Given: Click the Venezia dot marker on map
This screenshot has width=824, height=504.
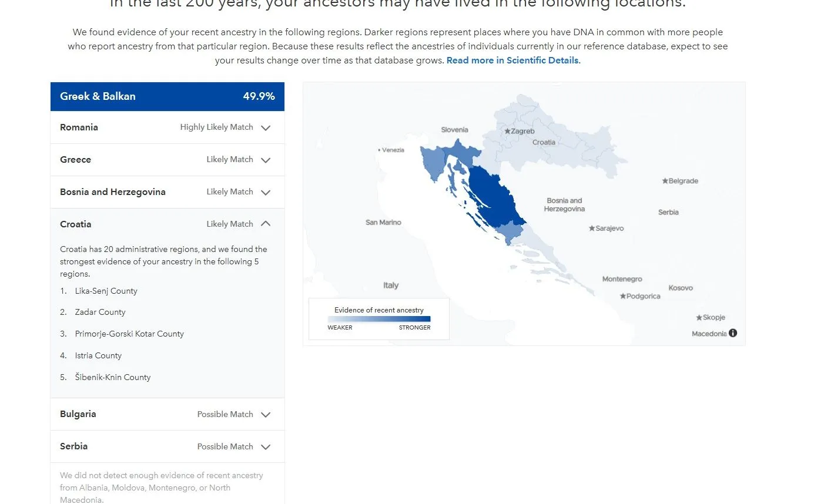Looking at the screenshot, I should pos(379,150).
